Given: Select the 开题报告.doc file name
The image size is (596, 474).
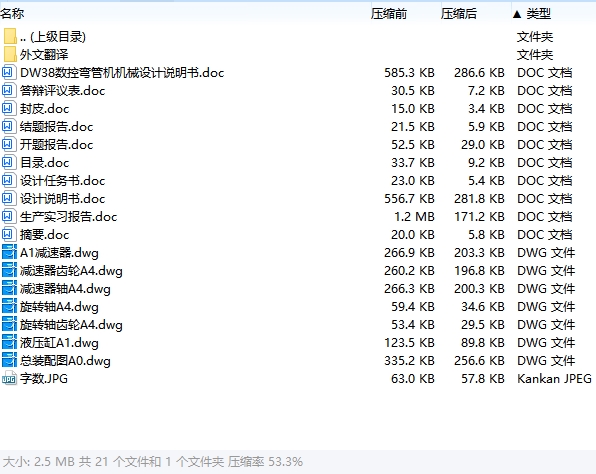Looking at the screenshot, I should click(x=56, y=144).
